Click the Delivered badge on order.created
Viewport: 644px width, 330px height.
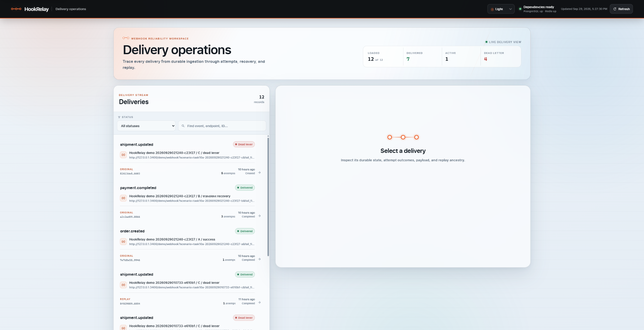245,231
